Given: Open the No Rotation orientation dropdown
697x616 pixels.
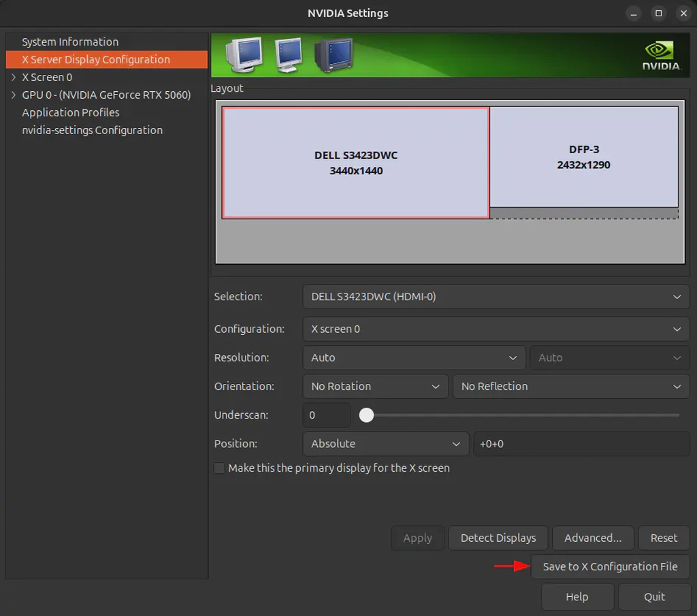Looking at the screenshot, I should 374,386.
